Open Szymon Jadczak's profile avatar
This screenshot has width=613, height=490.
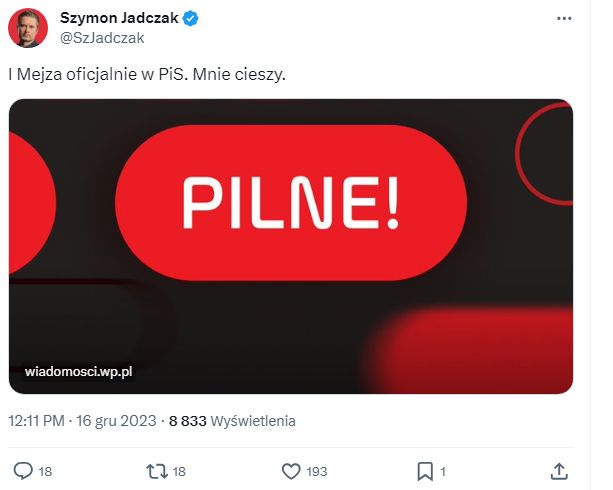click(28, 28)
